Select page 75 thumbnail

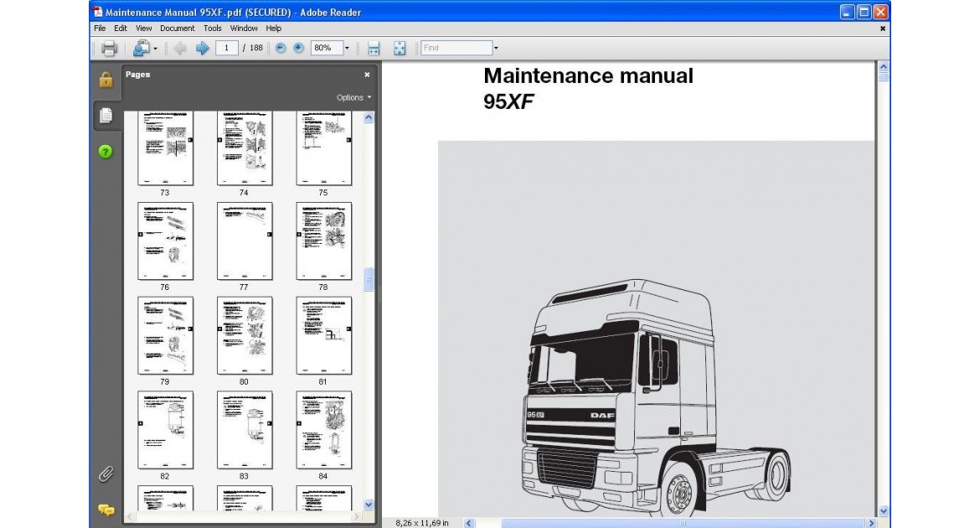pyautogui.click(x=324, y=148)
